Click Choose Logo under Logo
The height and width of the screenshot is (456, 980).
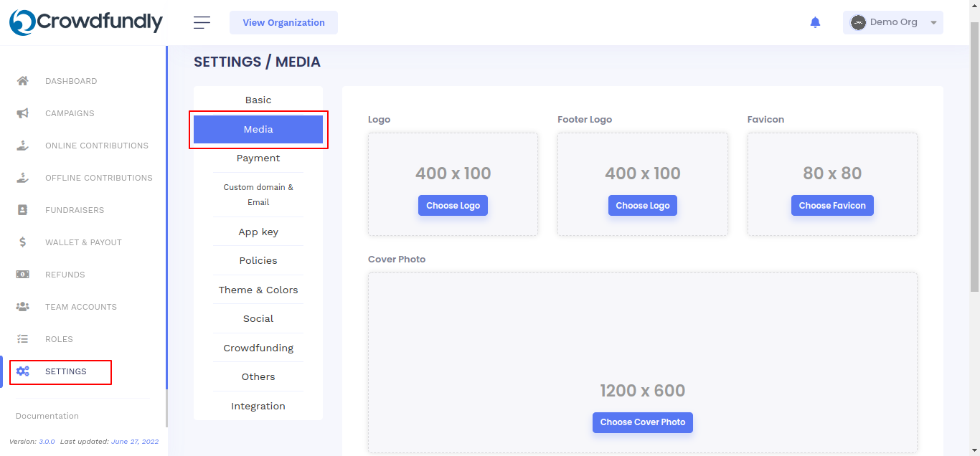coord(453,205)
